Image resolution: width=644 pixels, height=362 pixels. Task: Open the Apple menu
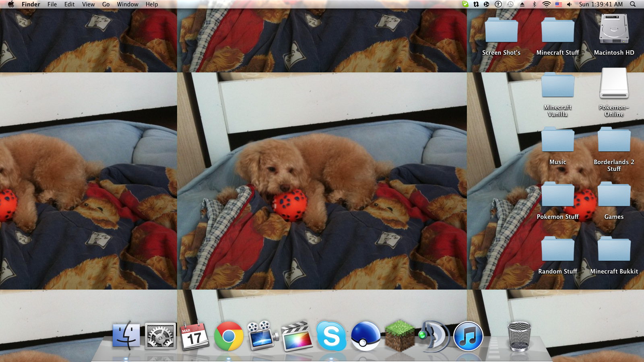click(x=11, y=4)
